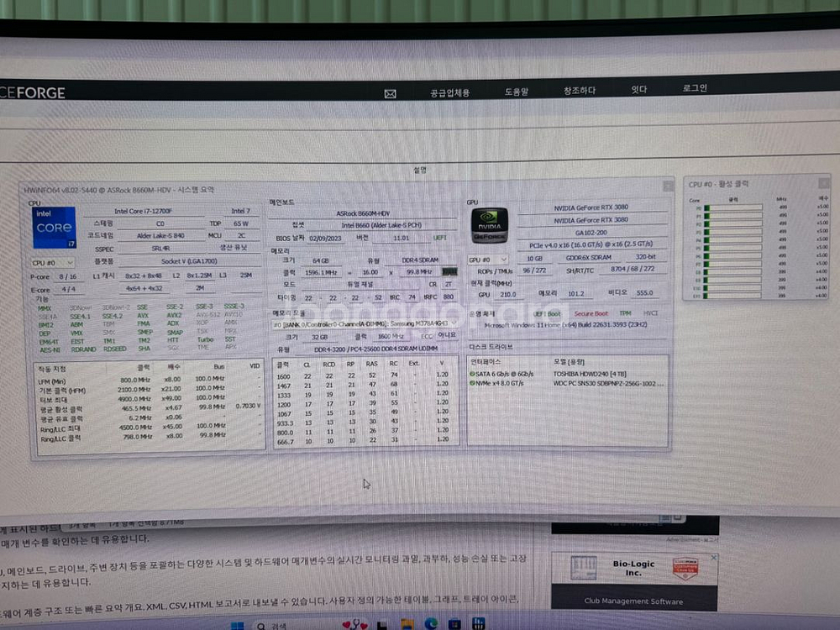Select the GA102-200 GPU chip value

point(591,233)
